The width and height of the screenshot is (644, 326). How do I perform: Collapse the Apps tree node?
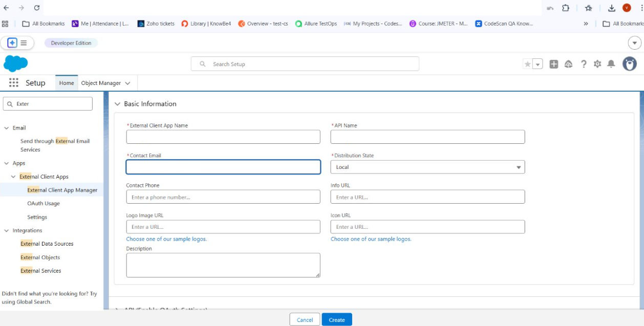[7, 163]
